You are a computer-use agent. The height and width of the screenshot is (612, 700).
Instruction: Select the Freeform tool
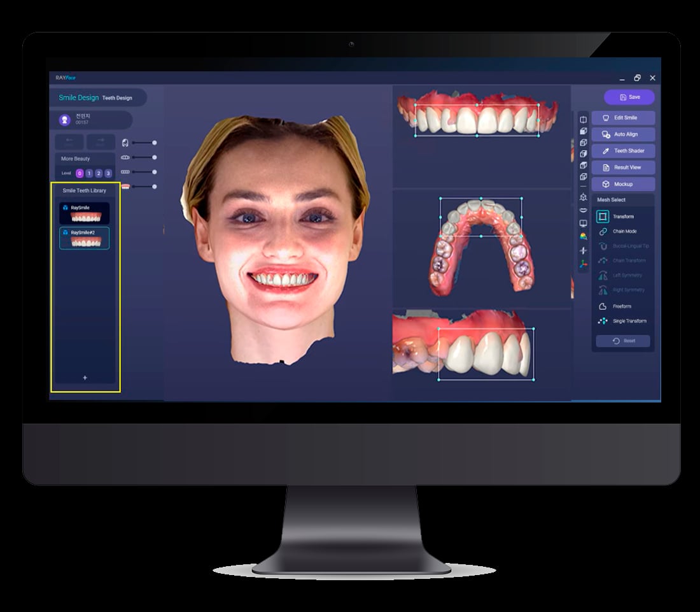click(x=620, y=306)
